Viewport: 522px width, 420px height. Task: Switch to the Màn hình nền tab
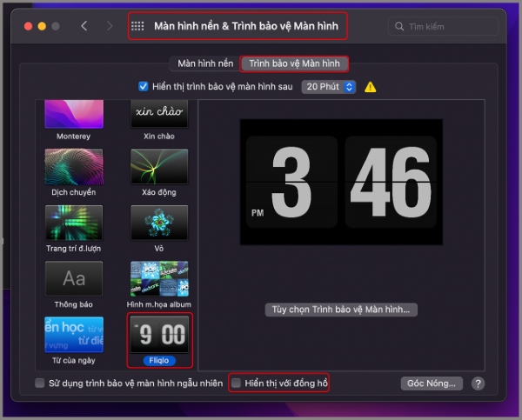205,63
